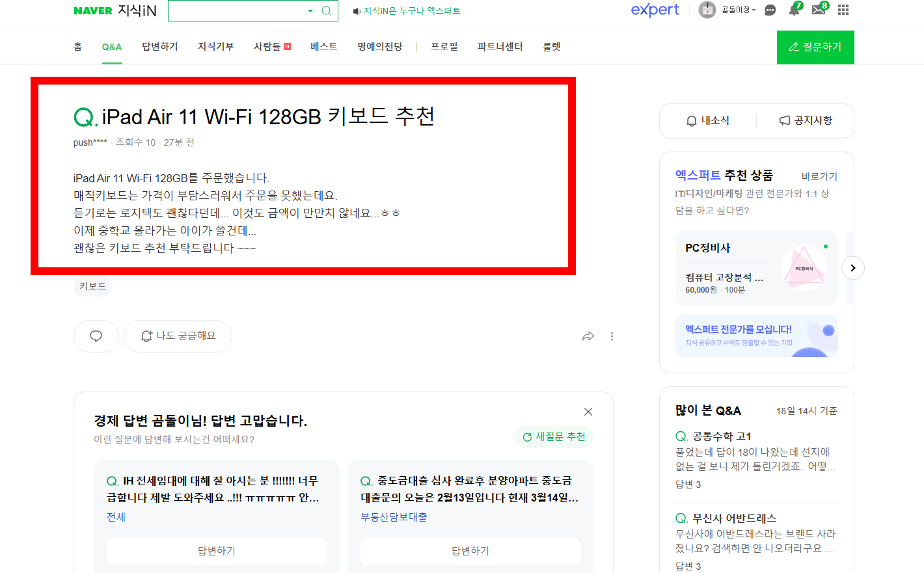Screen dimensions: 924x573
Task: Open the 파트너센터 tab
Action: 500,47
